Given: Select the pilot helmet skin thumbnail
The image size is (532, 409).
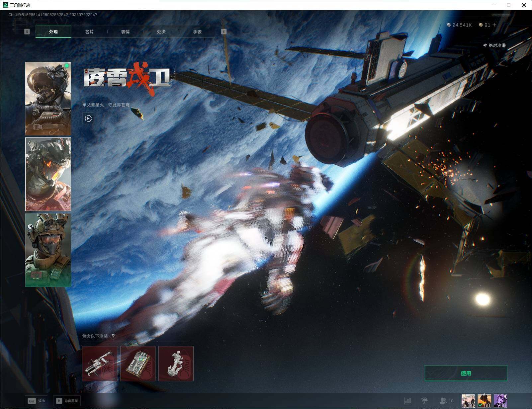Looking at the screenshot, I should pos(48,99).
